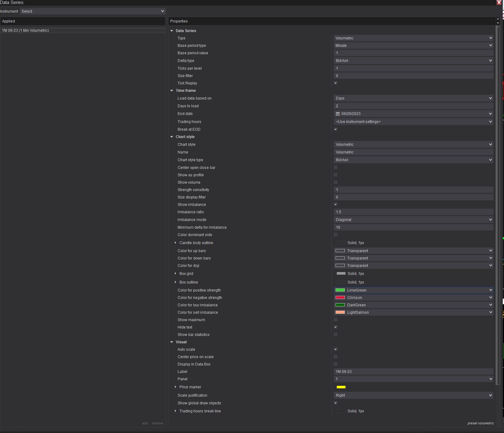Change Color for buy imbalance DarkGreen

[413, 305]
